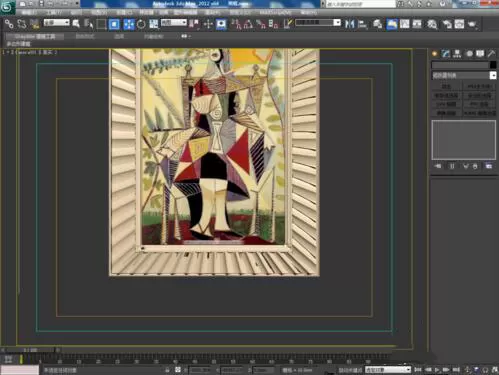Switch to the Modify panel tab

click(446, 54)
